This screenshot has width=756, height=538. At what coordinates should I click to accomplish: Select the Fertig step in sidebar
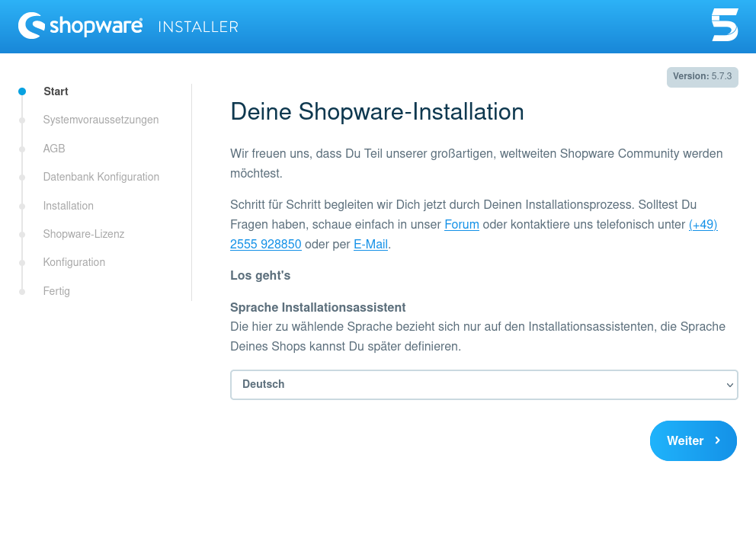click(56, 291)
